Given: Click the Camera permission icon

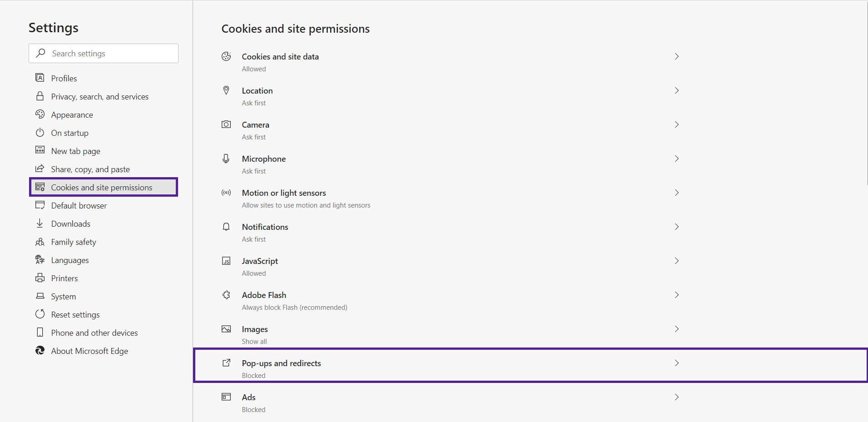Looking at the screenshot, I should click(x=226, y=124).
